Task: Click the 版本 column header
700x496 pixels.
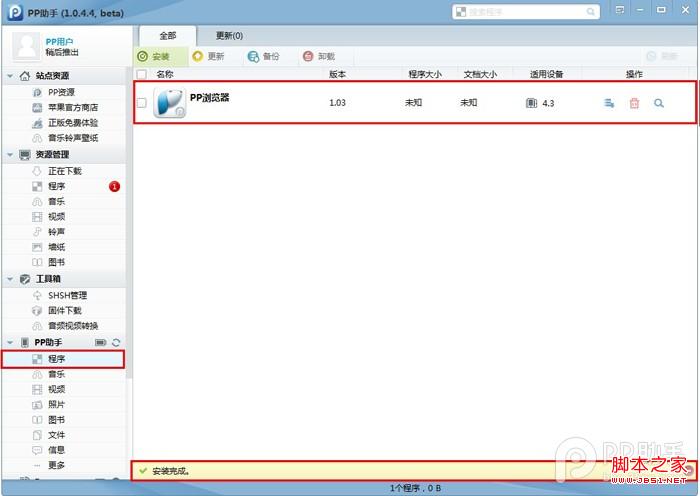Action: click(x=337, y=75)
